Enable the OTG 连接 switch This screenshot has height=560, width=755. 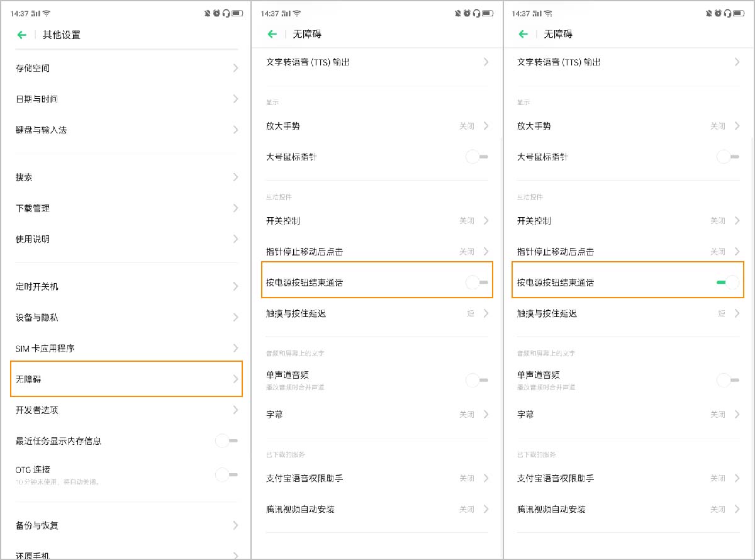226,474
